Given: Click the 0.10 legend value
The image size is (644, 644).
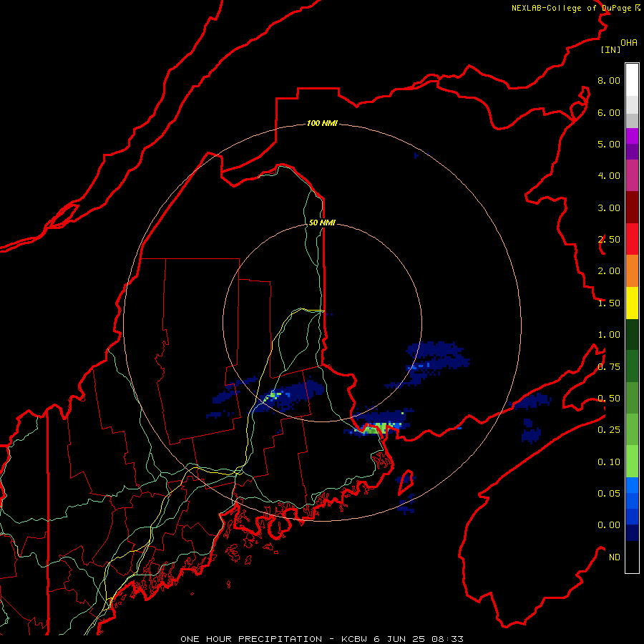Looking at the screenshot, I should (609, 462).
